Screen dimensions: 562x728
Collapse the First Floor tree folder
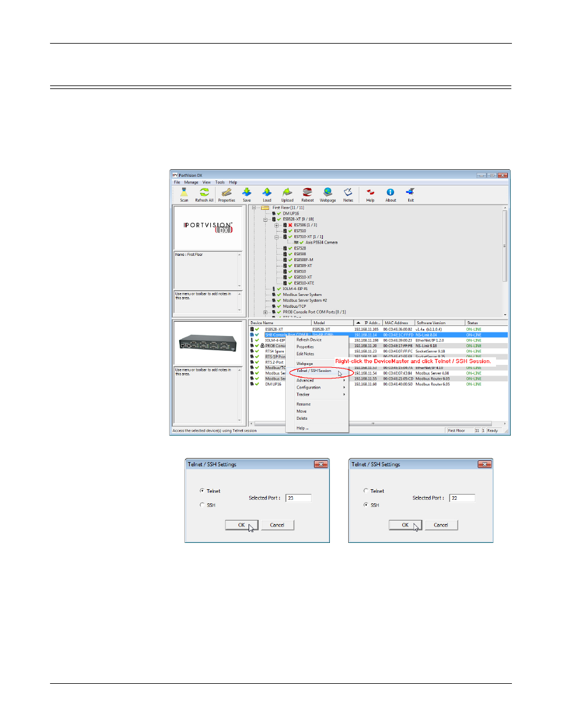pyautogui.click(x=254, y=207)
